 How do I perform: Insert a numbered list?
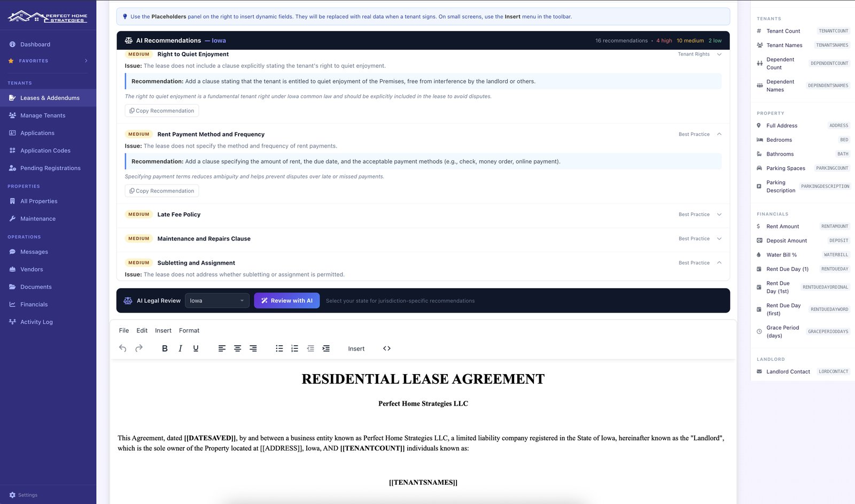pos(294,348)
